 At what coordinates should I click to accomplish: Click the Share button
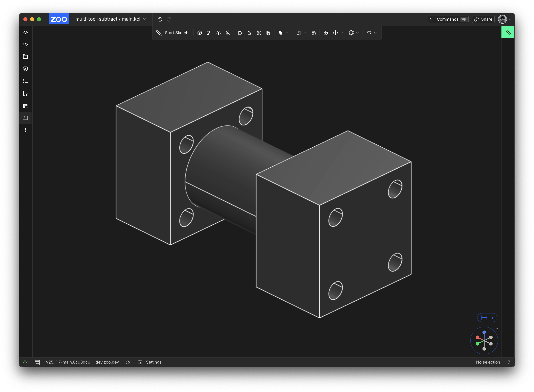[x=483, y=19]
